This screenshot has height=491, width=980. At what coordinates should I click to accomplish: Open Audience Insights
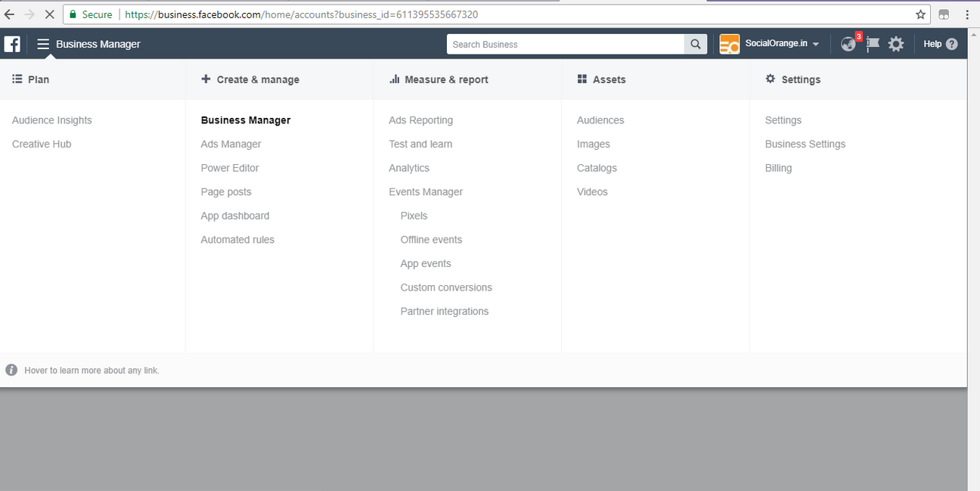pos(52,120)
